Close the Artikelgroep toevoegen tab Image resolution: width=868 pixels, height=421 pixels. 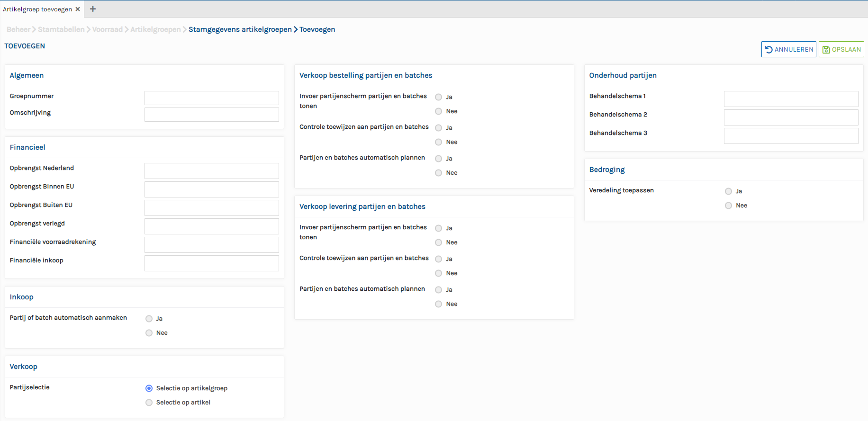(x=78, y=9)
